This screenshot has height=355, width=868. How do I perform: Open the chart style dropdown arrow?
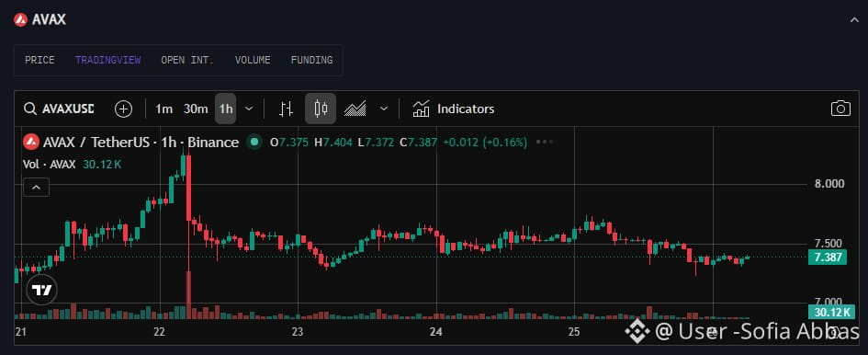tap(384, 109)
